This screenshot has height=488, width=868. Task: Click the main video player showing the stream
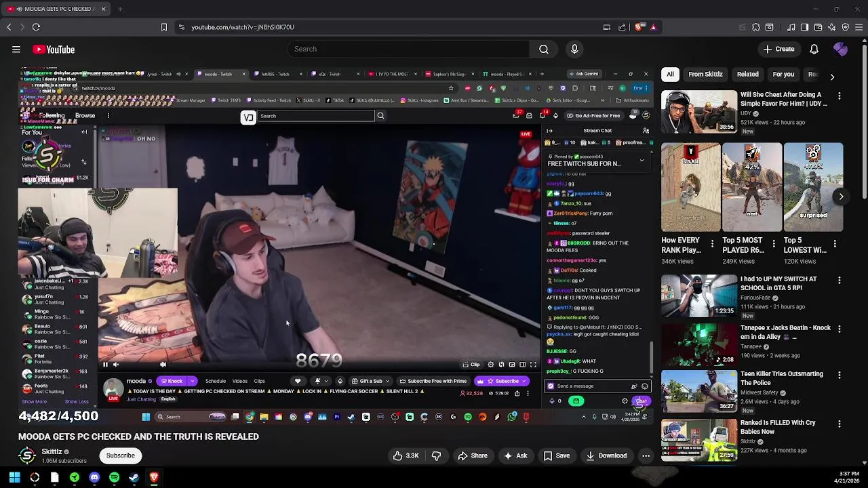[336, 247]
